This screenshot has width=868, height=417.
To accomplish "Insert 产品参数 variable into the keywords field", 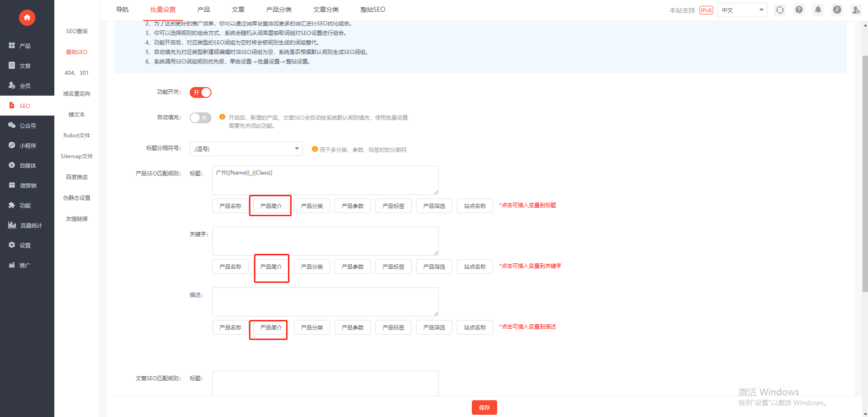I will pos(353,267).
